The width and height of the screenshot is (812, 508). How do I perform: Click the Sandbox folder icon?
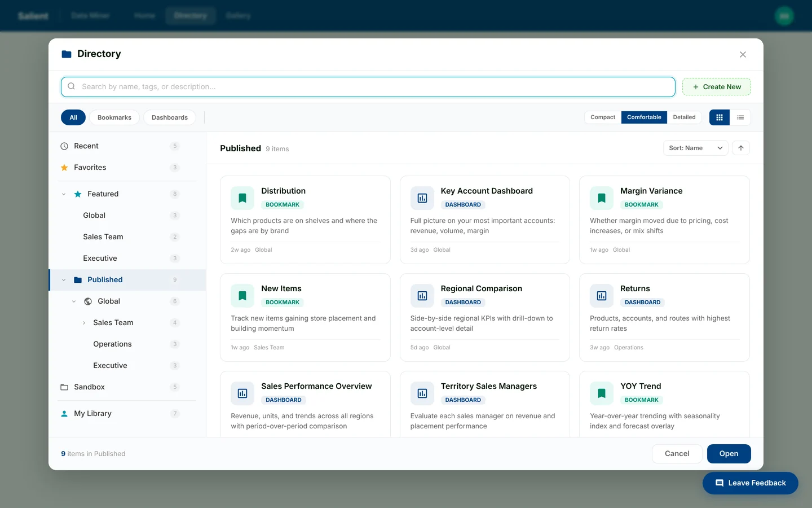[64, 387]
